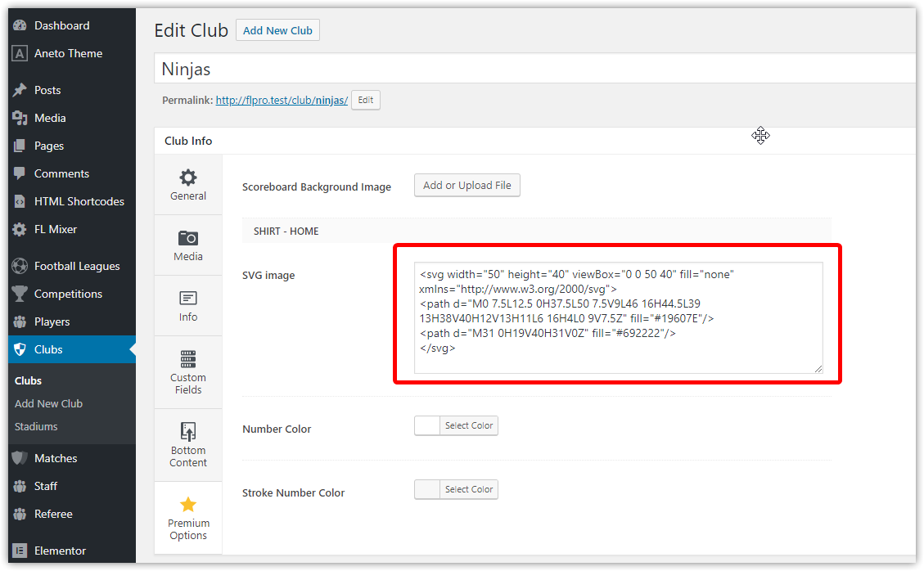Click the Edit Club page heading
924x571 pixels.
[191, 30]
